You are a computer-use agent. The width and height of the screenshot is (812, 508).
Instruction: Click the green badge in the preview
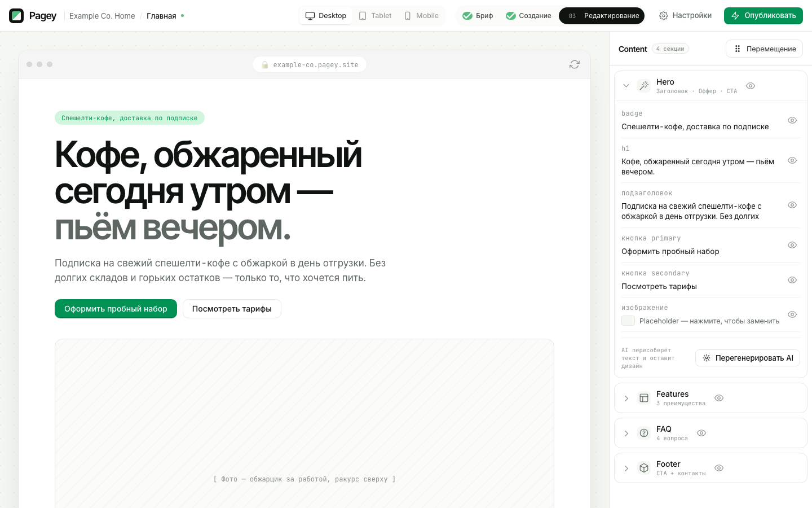click(x=130, y=118)
